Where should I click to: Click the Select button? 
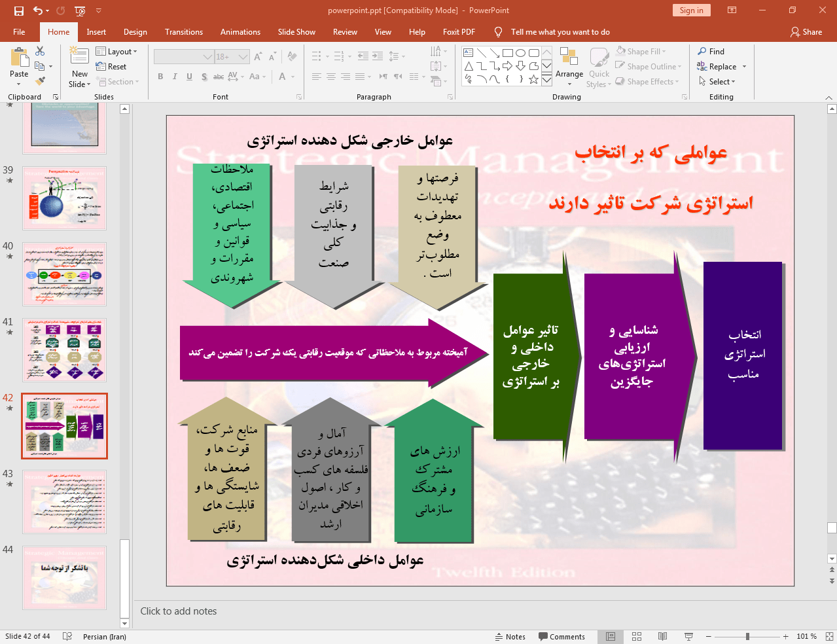click(717, 82)
